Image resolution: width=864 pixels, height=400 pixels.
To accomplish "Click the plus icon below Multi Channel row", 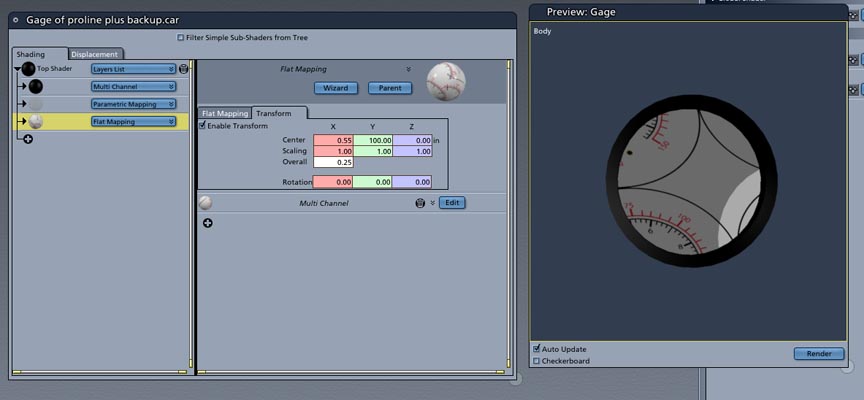I will [207, 222].
